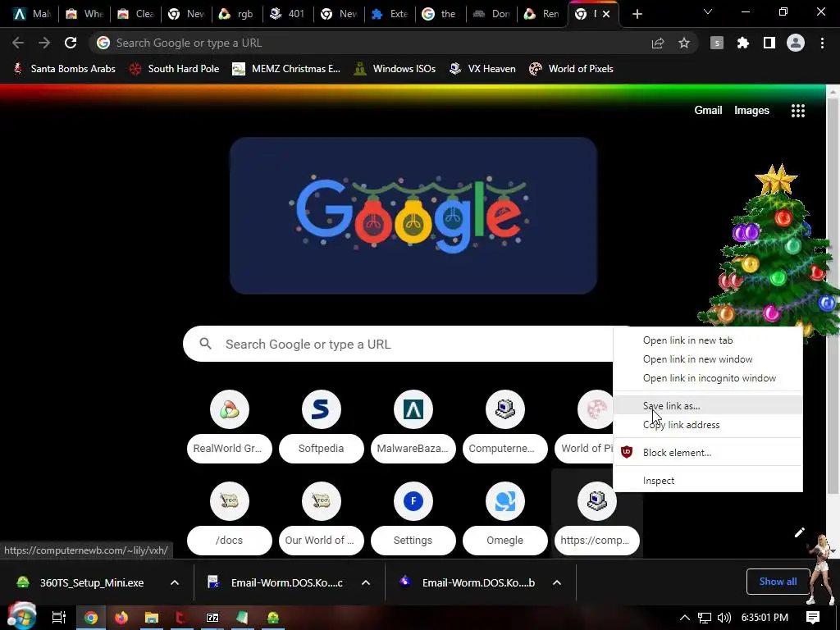Open South Hard Pole bookmark
Image resolution: width=840 pixels, height=630 pixels.
click(175, 69)
